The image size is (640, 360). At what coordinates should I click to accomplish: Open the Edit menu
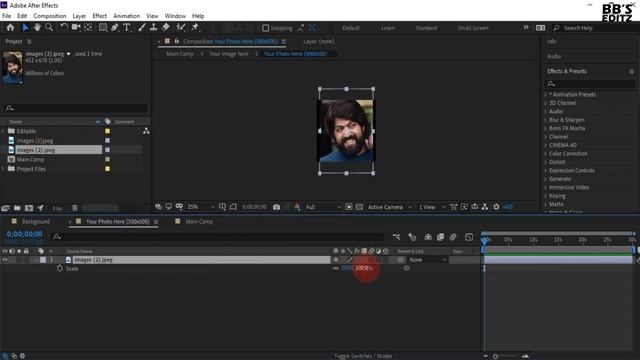tap(22, 16)
